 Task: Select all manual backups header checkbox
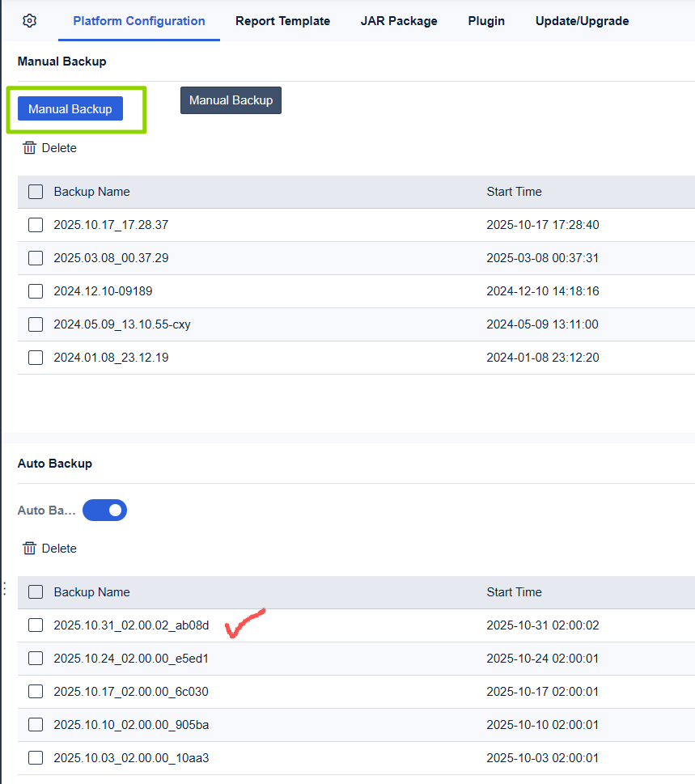coord(36,192)
